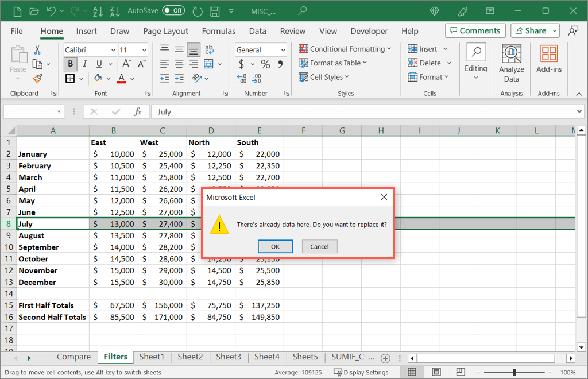This screenshot has width=588, height=379.
Task: Click the Insert Function fx icon
Action: 138,112
